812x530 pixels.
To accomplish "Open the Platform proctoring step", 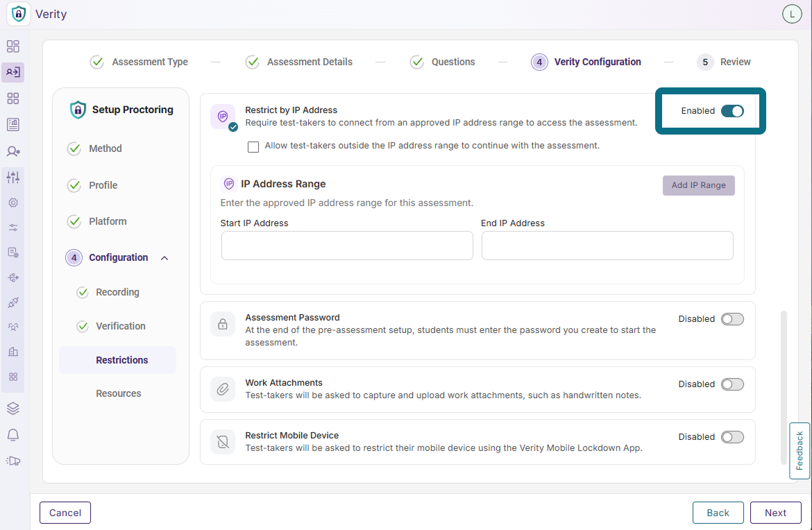I will point(97,221).
